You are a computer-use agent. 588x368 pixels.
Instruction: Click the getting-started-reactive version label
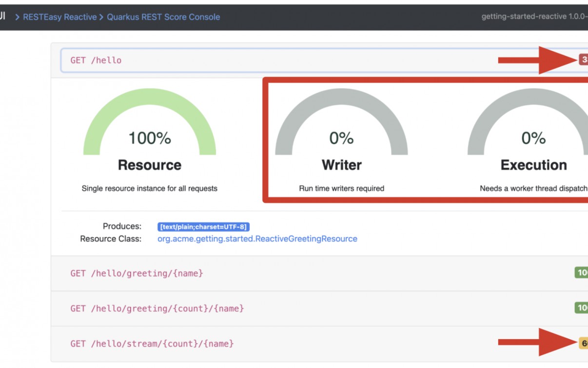tap(534, 17)
